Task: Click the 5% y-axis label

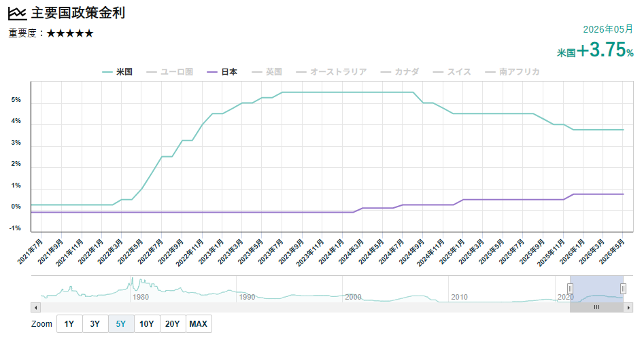Action: (x=16, y=100)
